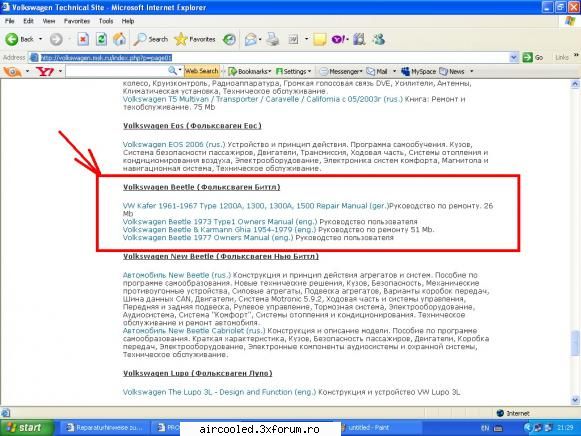Viewport: 581px width, 436px height.
Task: Click the page scrollbar up arrow
Action: click(x=575, y=84)
